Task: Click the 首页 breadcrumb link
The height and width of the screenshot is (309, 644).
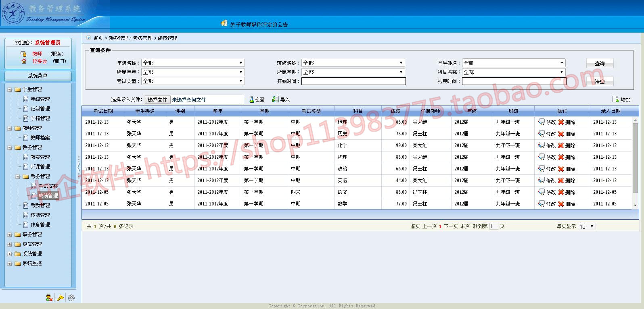Action: (x=98, y=38)
